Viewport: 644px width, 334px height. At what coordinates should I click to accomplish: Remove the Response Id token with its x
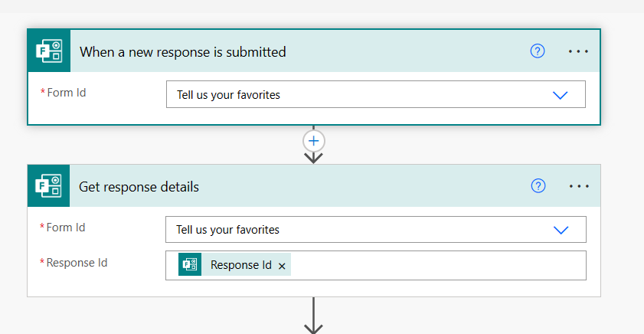282,266
